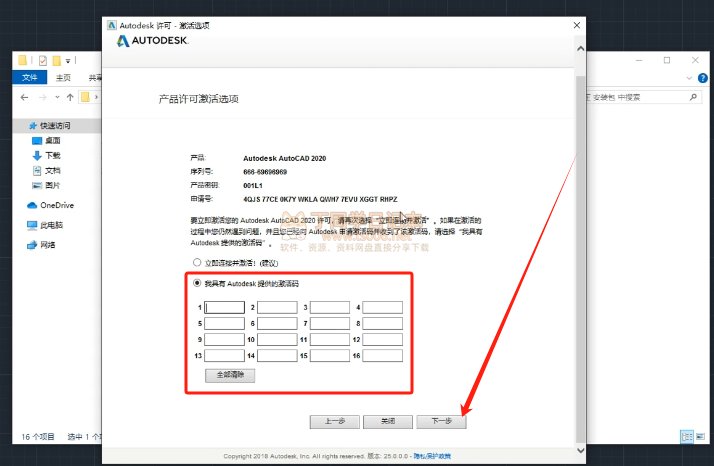Switch Explorer to details view
This screenshot has height=466, width=714.
(x=687, y=436)
